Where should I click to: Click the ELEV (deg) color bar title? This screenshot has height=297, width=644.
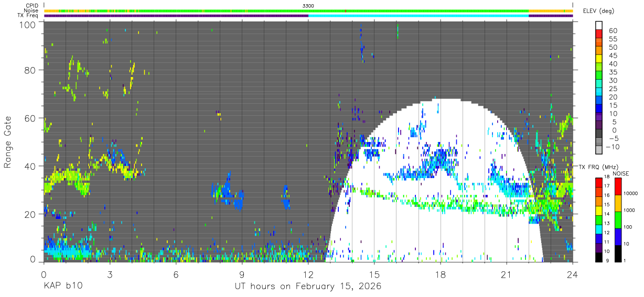pos(598,10)
